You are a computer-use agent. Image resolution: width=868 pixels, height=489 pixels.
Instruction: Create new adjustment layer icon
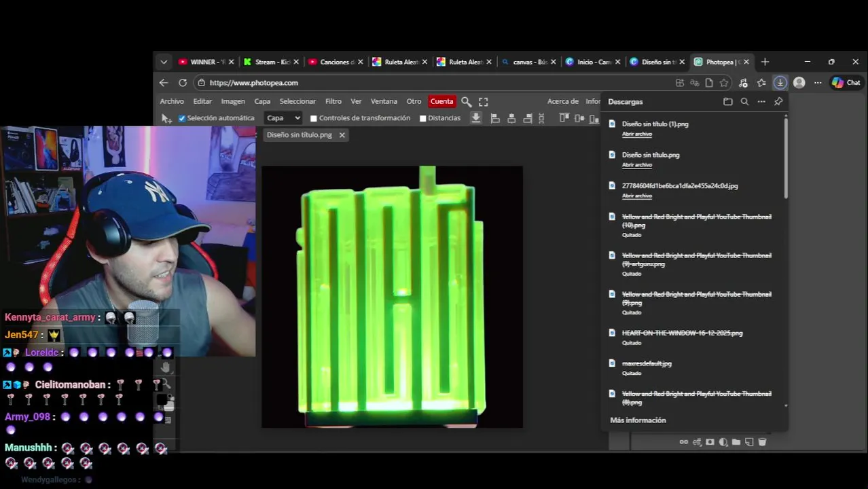723,442
